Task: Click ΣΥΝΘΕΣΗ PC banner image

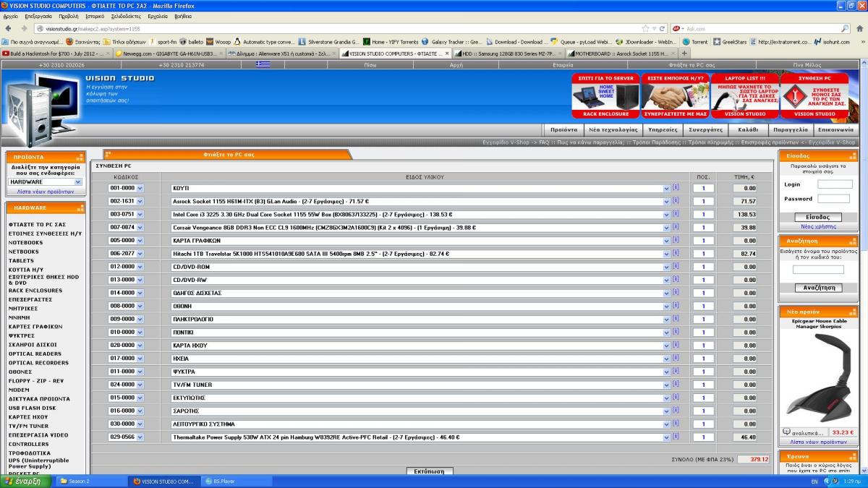Action: pos(814,95)
